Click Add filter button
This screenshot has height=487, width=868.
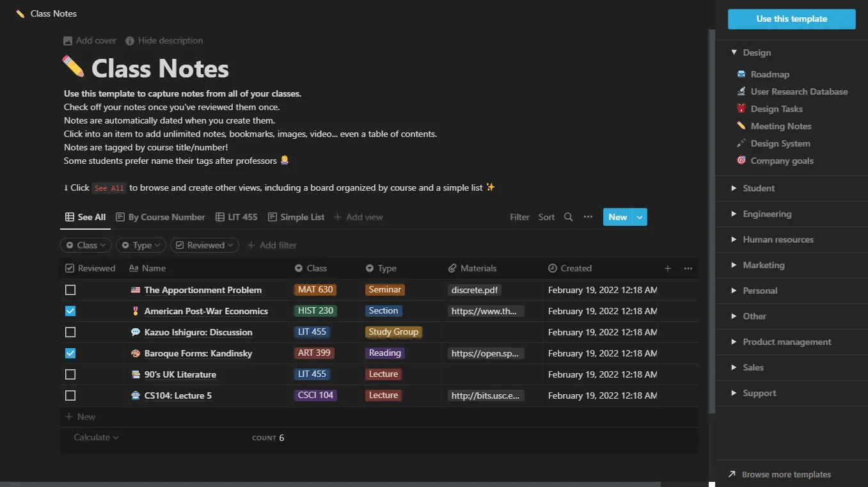click(x=272, y=245)
